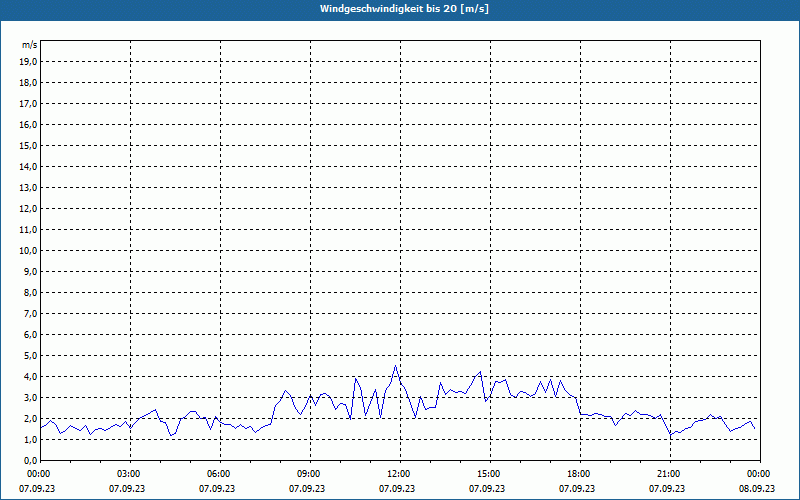The height and width of the screenshot is (500, 800).
Task: Select the 12,0 y-axis value
Action: click(28, 209)
